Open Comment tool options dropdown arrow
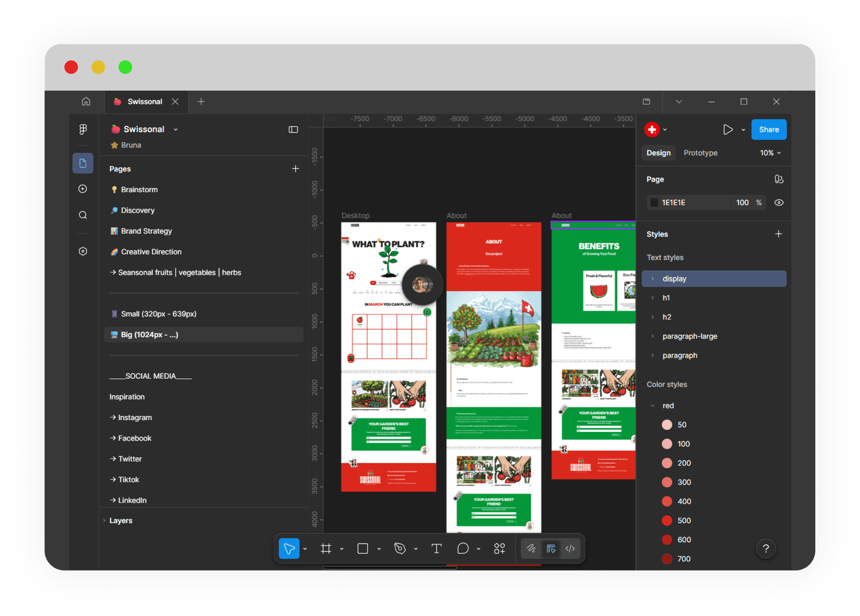 pos(479,549)
